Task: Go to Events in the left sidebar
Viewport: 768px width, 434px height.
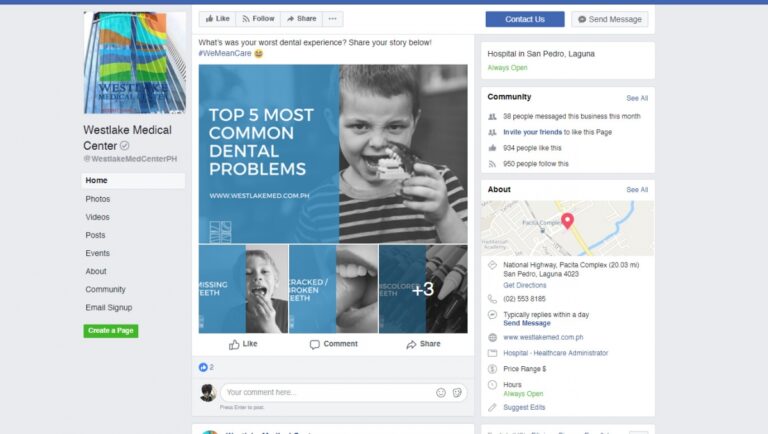Action: pyautogui.click(x=98, y=253)
